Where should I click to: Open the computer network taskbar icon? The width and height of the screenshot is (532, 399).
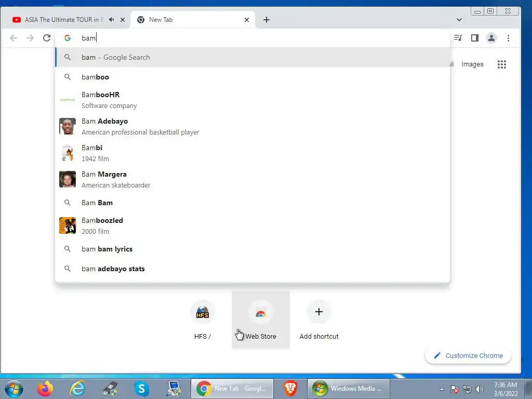pyautogui.click(x=174, y=389)
